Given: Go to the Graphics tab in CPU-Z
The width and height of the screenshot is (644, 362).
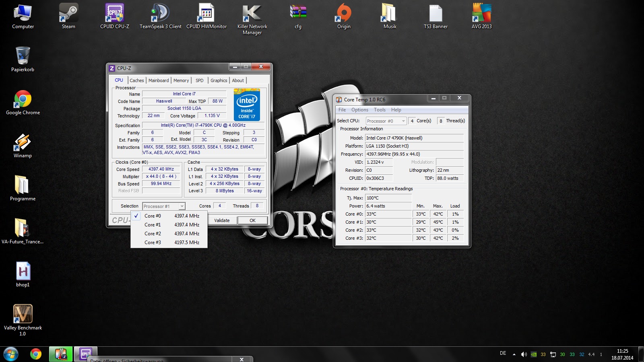Looking at the screenshot, I should point(219,80).
